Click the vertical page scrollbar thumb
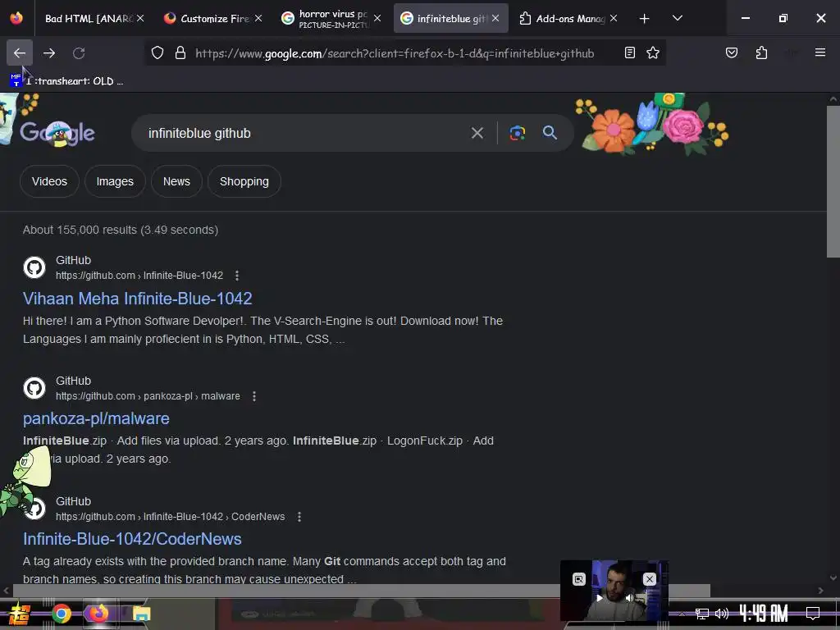This screenshot has height=630, width=840. click(833, 181)
